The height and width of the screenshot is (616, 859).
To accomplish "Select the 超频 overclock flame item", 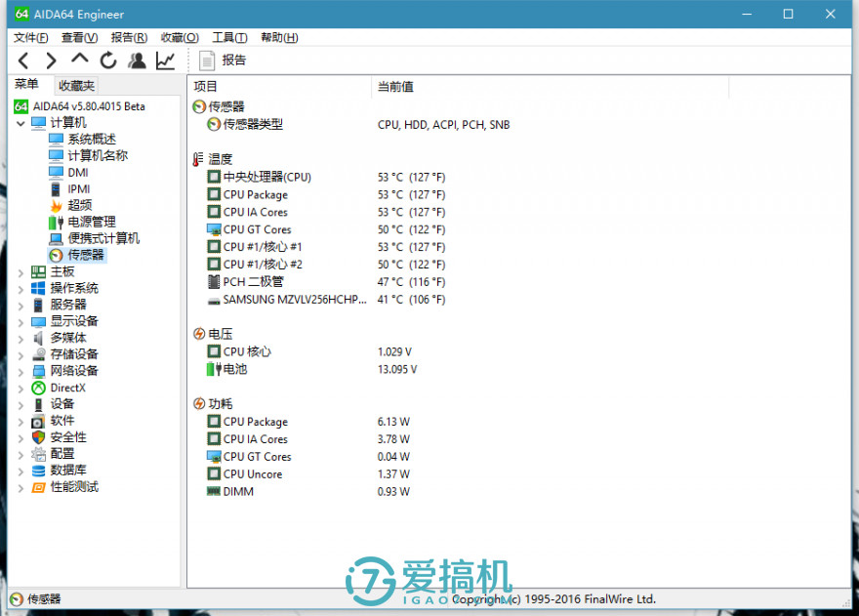I will click(79, 205).
